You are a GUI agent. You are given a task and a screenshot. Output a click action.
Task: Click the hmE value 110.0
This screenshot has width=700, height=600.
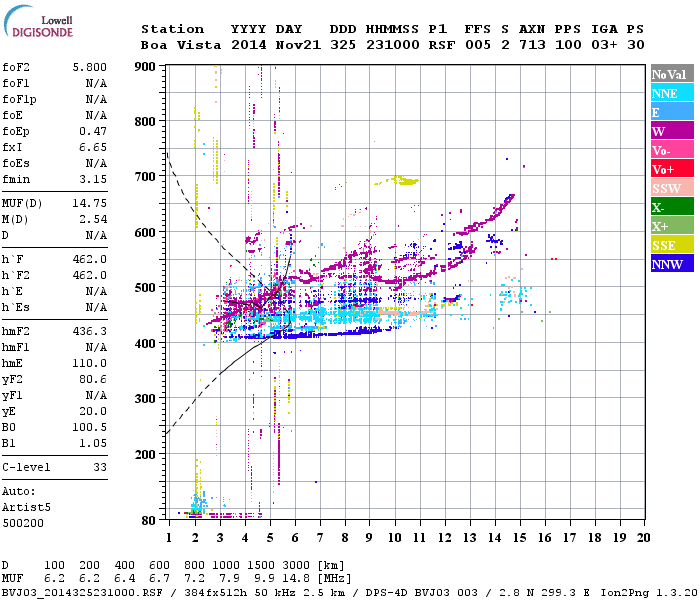90,363
